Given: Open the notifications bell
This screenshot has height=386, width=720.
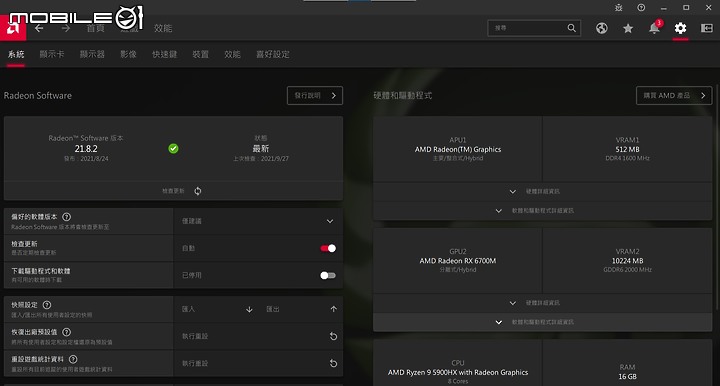Looking at the screenshot, I should click(x=654, y=28).
